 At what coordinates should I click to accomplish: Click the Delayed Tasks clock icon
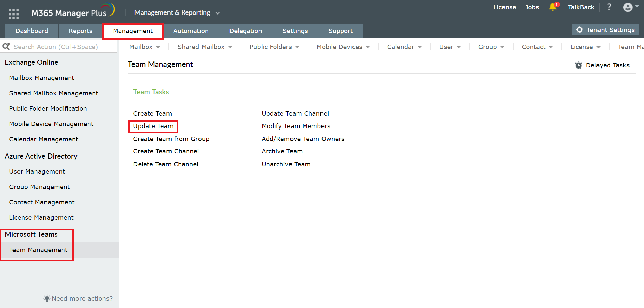pyautogui.click(x=578, y=65)
